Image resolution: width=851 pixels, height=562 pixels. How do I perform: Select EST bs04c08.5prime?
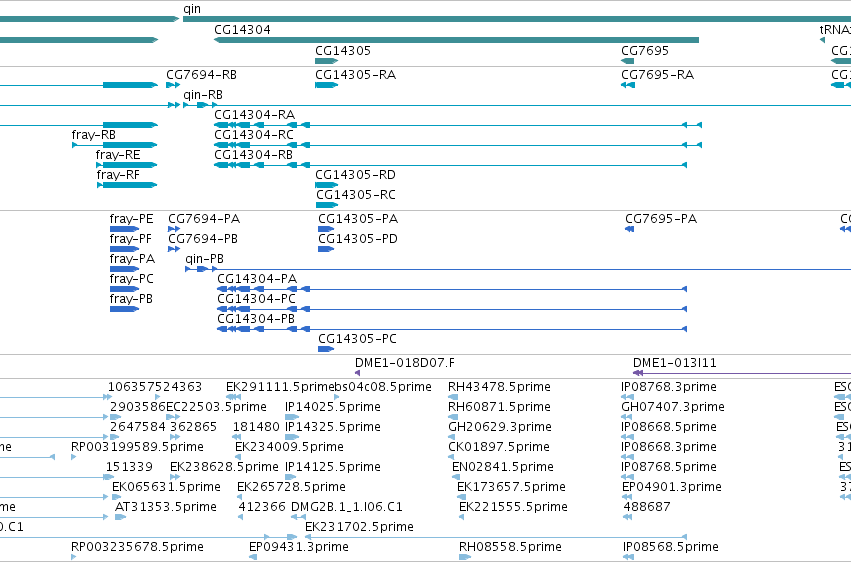coord(383,387)
